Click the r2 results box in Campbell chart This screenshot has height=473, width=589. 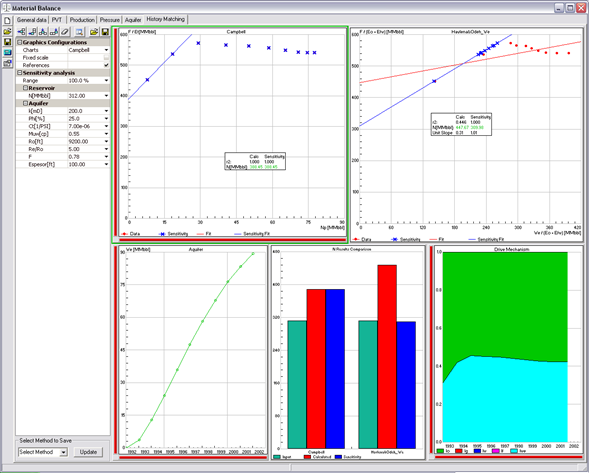click(255, 161)
